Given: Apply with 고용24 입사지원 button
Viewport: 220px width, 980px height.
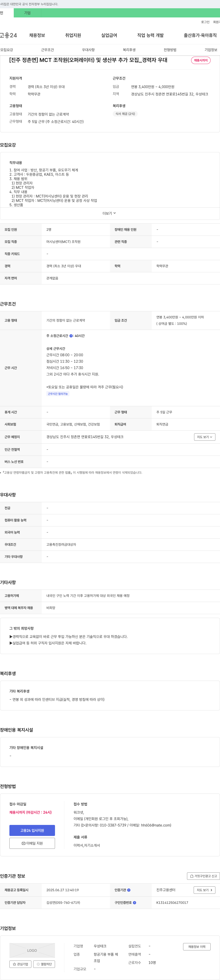Looking at the screenshot, I should tap(32, 830).
